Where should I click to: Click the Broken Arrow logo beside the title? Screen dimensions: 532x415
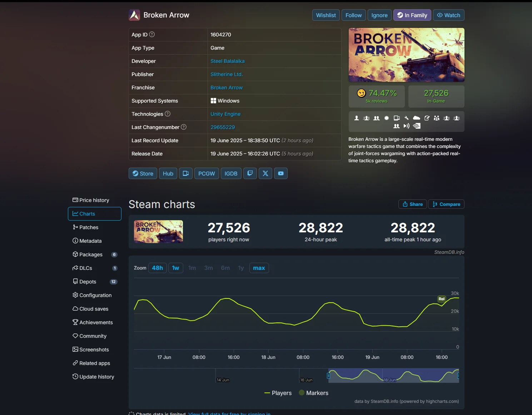pyautogui.click(x=134, y=15)
